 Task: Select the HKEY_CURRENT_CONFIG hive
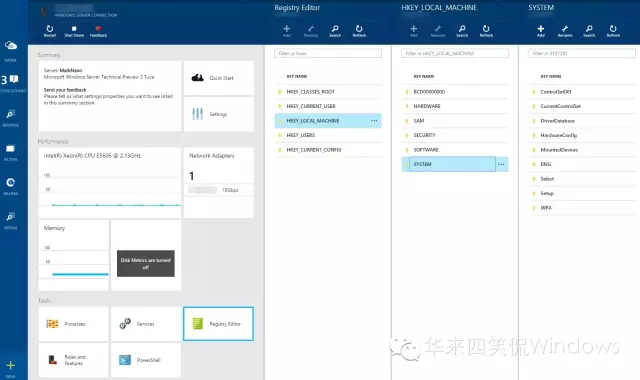point(328,150)
